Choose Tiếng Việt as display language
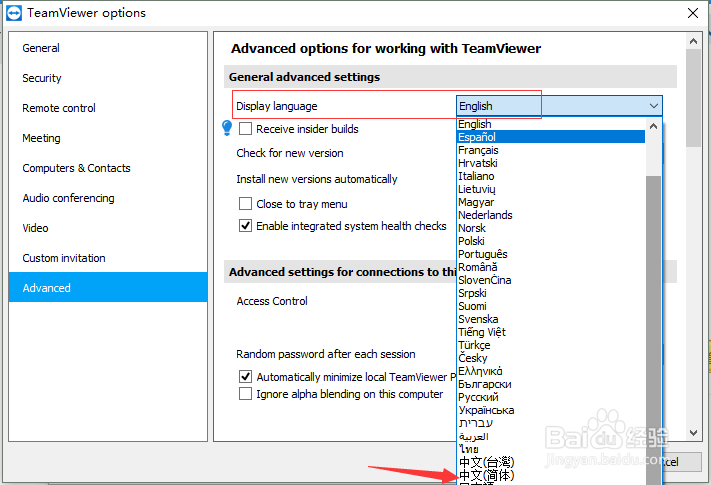This screenshot has height=485, width=711. click(x=550, y=332)
